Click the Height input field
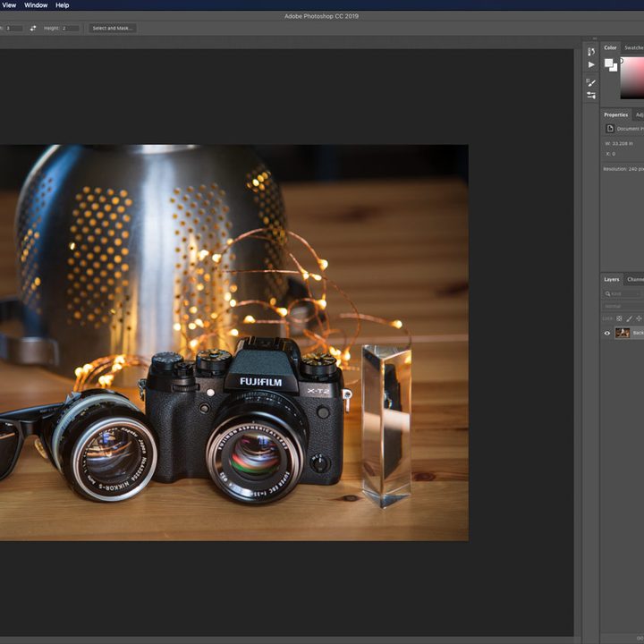The width and height of the screenshot is (644, 644). (x=71, y=29)
